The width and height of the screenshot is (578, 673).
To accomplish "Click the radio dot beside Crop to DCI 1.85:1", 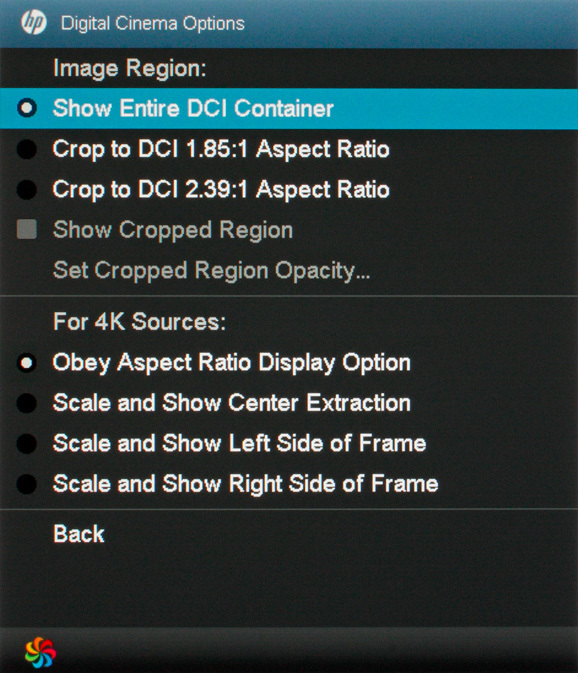I will [27, 149].
